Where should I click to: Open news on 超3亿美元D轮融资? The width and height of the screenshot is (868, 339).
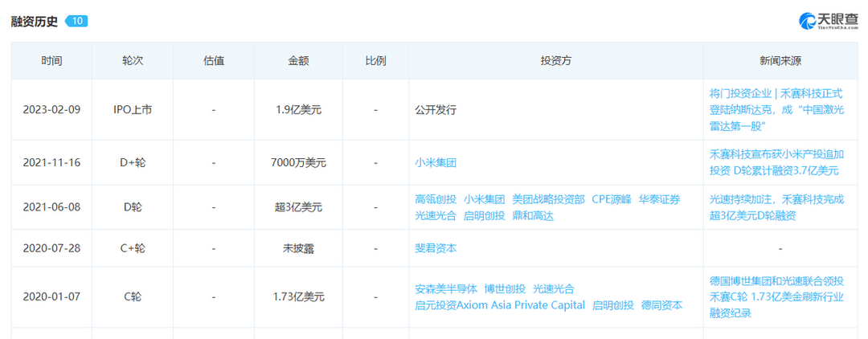(x=776, y=207)
